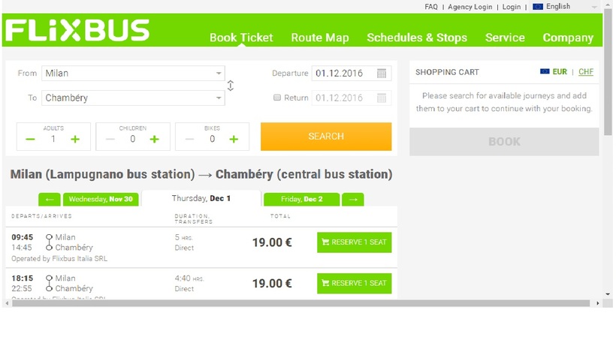Open the Departure date calendar icon
The width and height of the screenshot is (616, 364).
[x=382, y=74]
